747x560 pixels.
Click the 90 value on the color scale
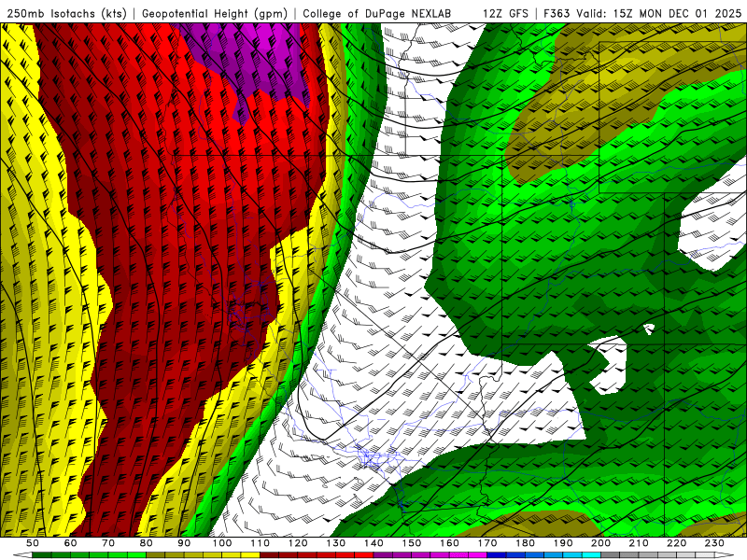coord(184,543)
